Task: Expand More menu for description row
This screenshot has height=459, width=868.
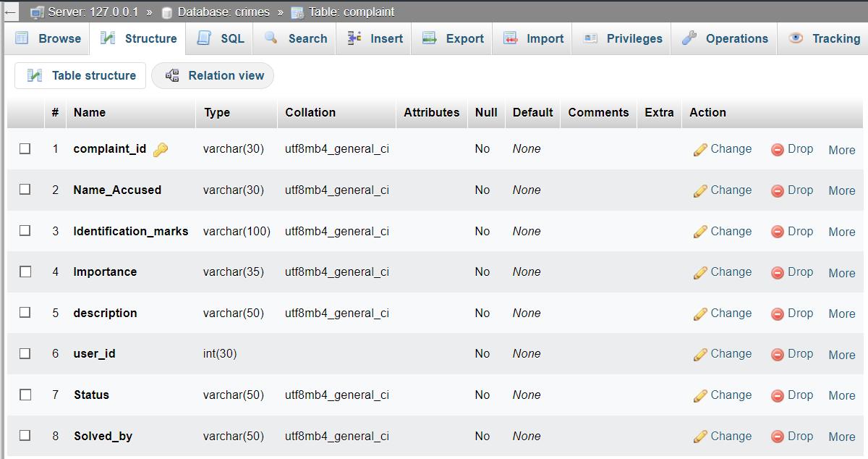Action: tap(841, 313)
